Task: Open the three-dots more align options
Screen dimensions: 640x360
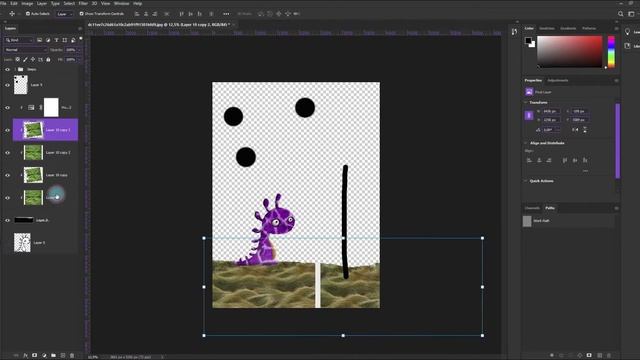Action: [226, 14]
